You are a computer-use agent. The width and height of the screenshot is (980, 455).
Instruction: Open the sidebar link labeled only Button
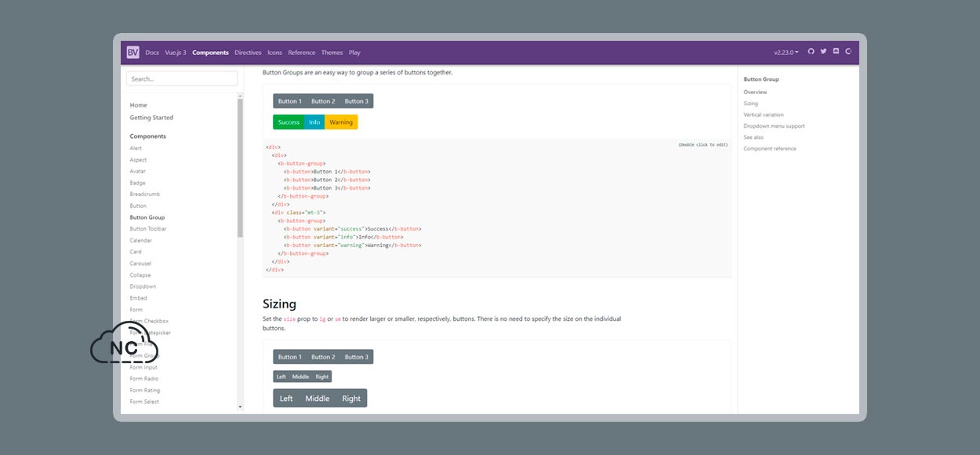click(138, 206)
